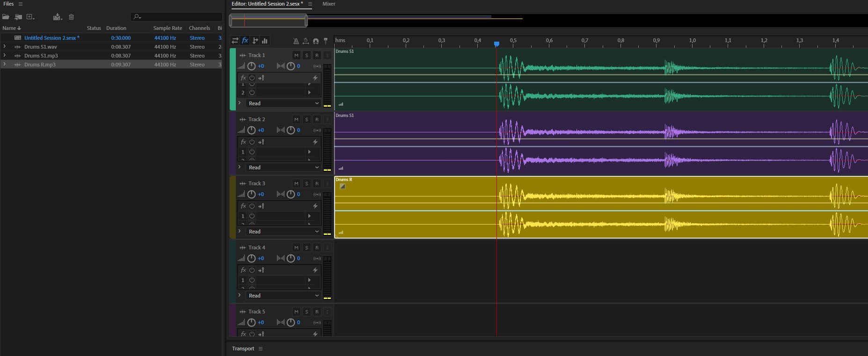
Task: Click the pre-render lightning icon on Track 1
Action: [315, 78]
